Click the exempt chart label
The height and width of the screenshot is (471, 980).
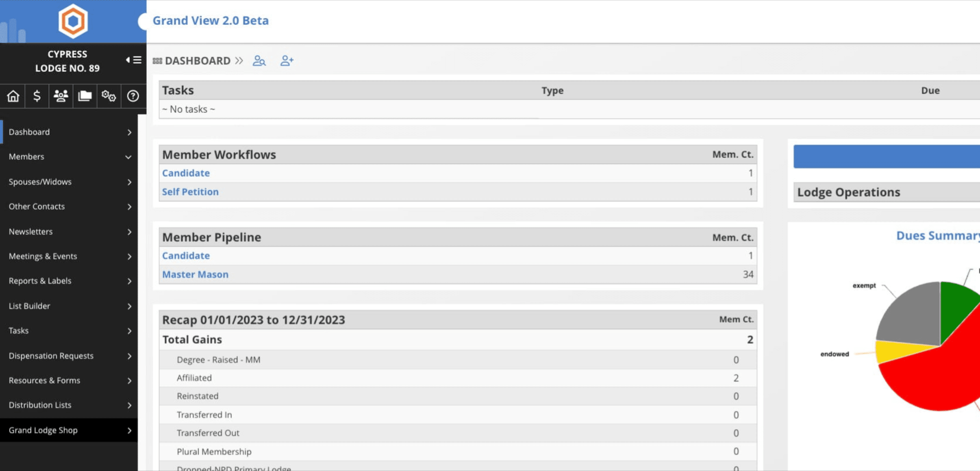click(864, 286)
